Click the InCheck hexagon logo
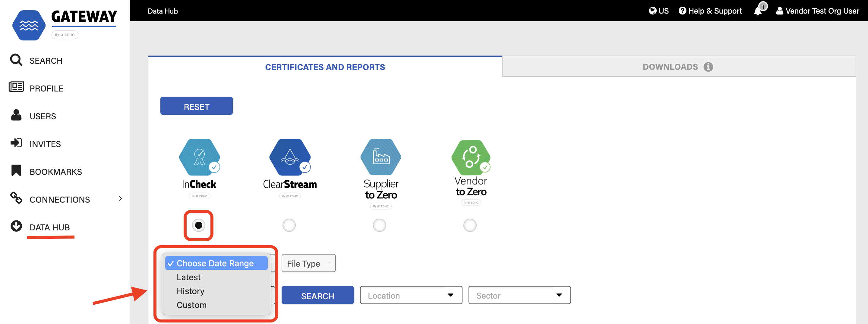The width and height of the screenshot is (868, 324). coord(200,157)
